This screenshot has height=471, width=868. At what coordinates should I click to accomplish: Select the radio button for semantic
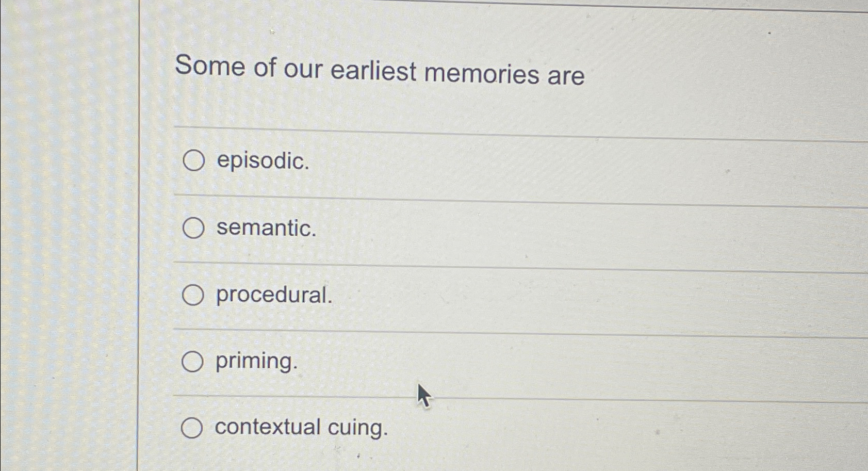[193, 228]
